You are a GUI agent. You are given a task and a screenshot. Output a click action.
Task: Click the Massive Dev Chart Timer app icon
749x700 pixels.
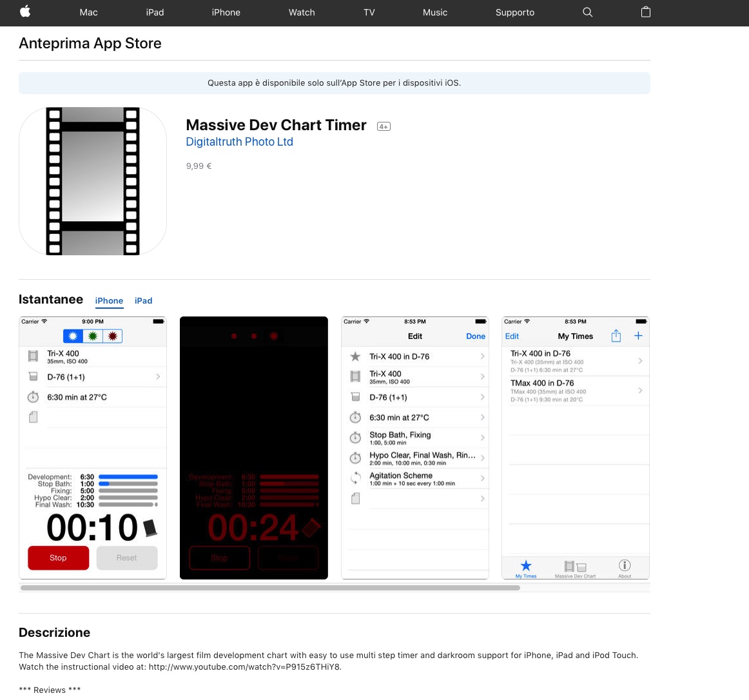pos(93,181)
